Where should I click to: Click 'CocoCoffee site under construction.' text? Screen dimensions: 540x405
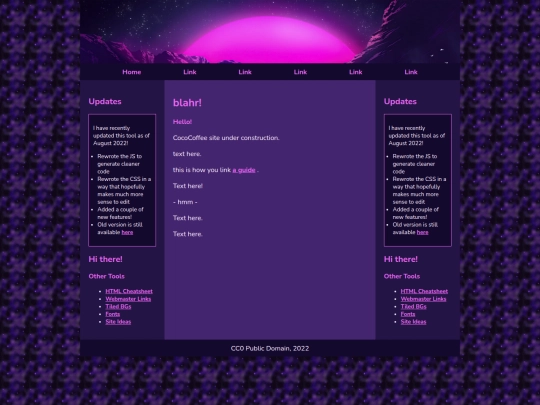point(226,138)
